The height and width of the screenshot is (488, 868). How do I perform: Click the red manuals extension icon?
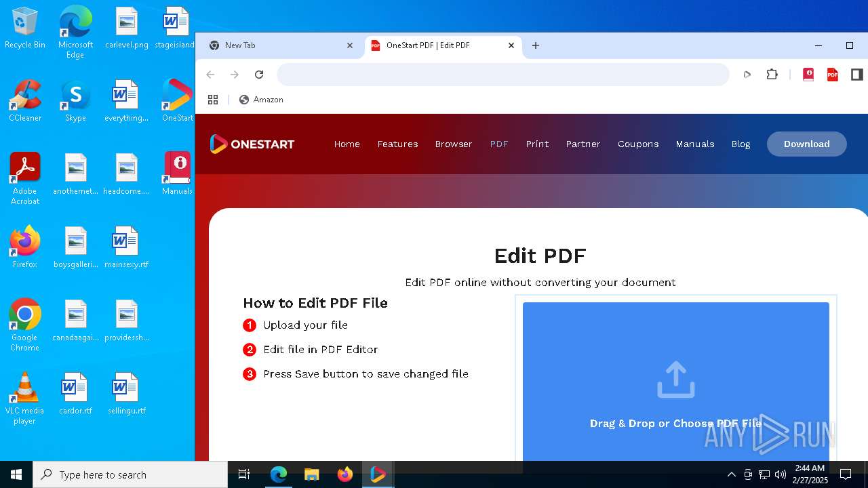pyautogui.click(x=808, y=75)
